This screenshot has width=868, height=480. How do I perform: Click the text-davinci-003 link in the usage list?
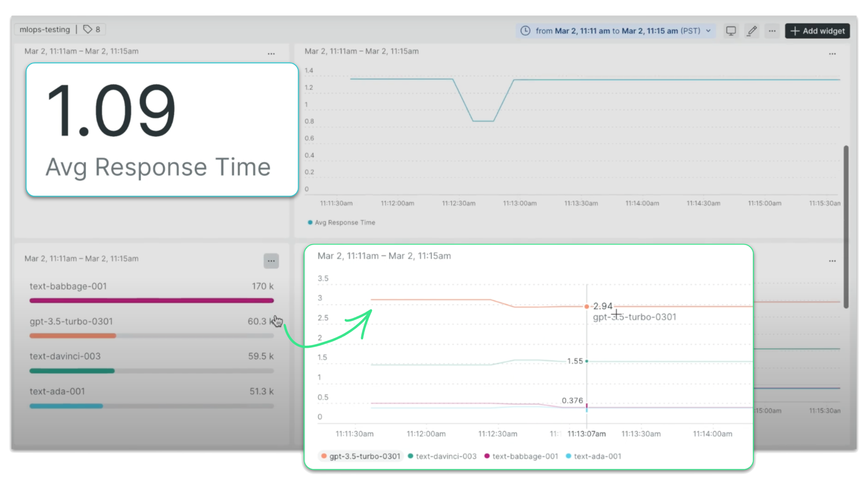65,356
